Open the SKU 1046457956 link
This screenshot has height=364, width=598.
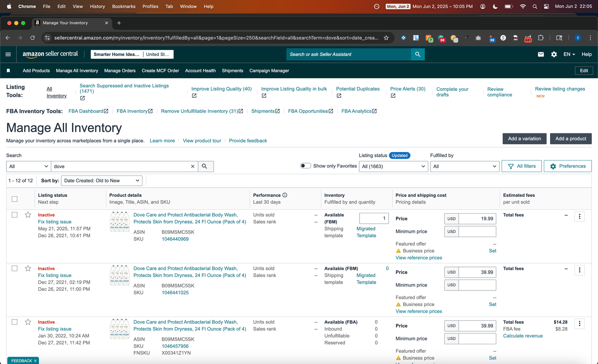click(175, 346)
